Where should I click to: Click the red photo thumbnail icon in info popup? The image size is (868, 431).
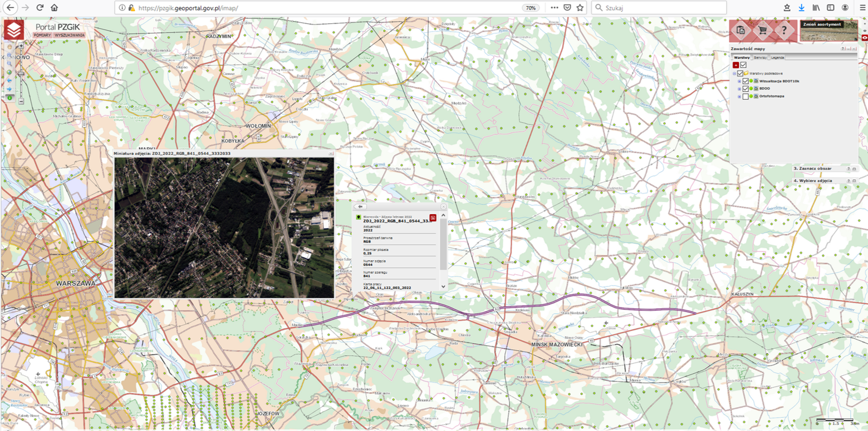433,217
